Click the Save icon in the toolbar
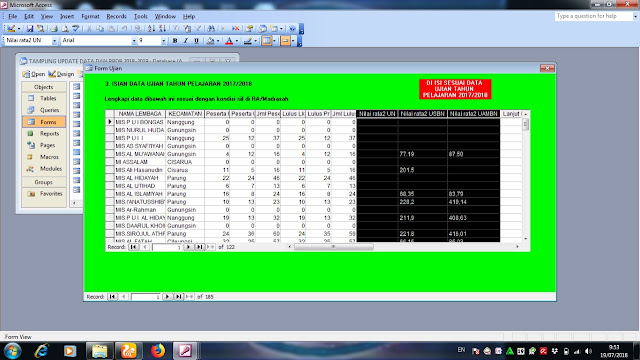640x360 pixels. (x=30, y=29)
